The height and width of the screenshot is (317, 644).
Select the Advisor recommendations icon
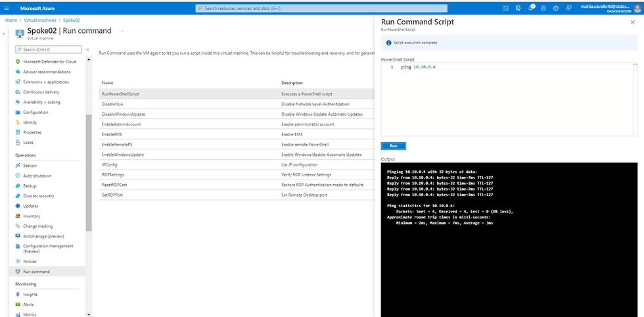pyautogui.click(x=18, y=72)
